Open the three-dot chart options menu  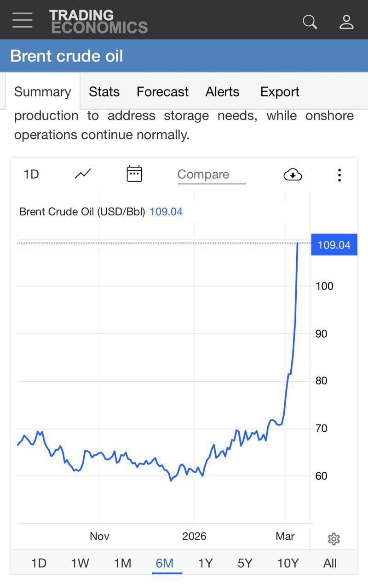click(339, 175)
